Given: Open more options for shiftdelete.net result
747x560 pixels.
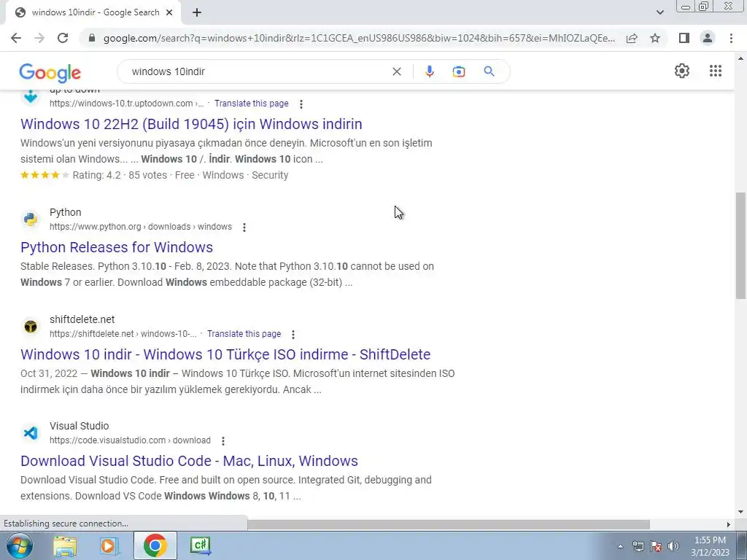Looking at the screenshot, I should pyautogui.click(x=293, y=334).
